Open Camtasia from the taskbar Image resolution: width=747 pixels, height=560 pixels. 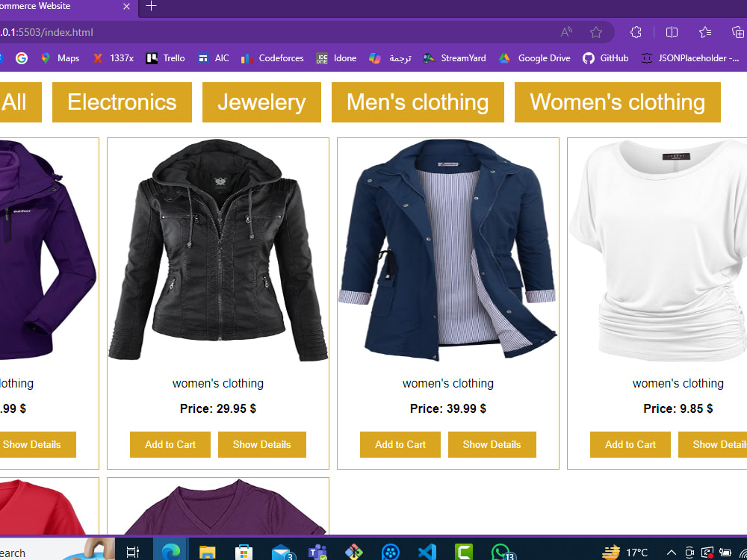pos(464,553)
